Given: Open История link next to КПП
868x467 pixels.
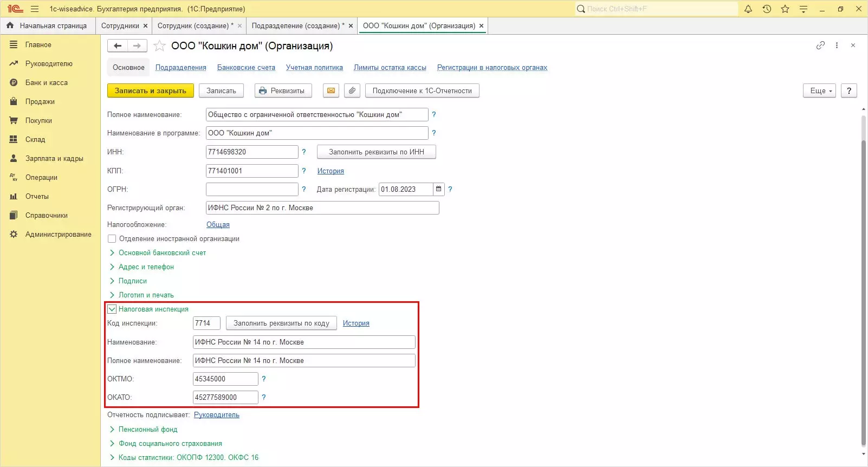Looking at the screenshot, I should coord(331,171).
